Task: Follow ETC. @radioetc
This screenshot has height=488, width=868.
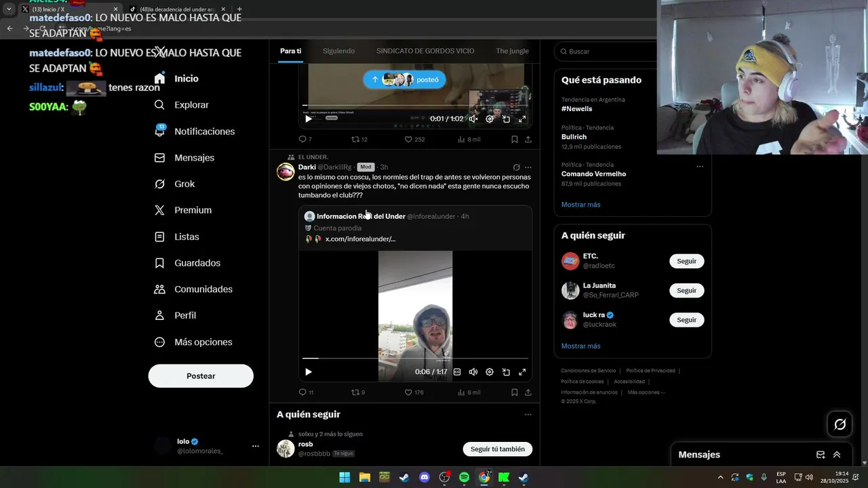Action: coord(686,261)
